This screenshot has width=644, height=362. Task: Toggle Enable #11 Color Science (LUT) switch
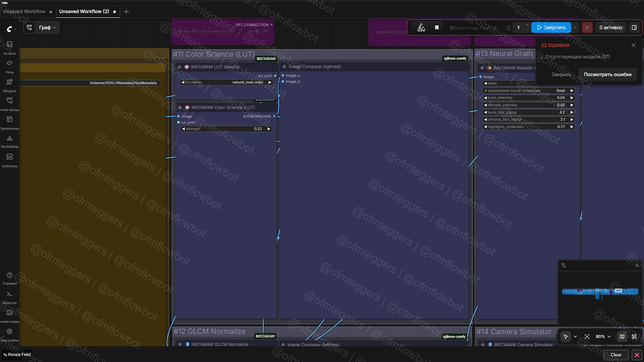point(257,31)
